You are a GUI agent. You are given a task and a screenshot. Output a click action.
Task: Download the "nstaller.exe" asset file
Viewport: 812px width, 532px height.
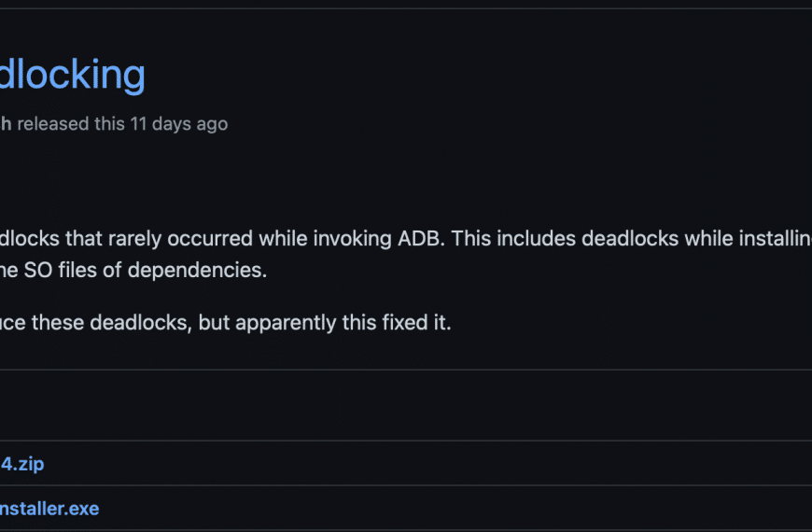click(x=49, y=509)
